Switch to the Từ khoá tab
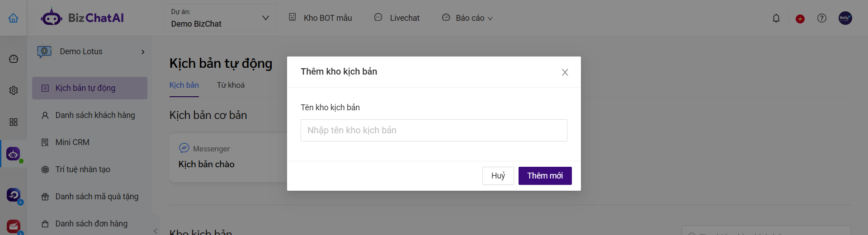Image resolution: width=868 pixels, height=235 pixels. pos(231,85)
